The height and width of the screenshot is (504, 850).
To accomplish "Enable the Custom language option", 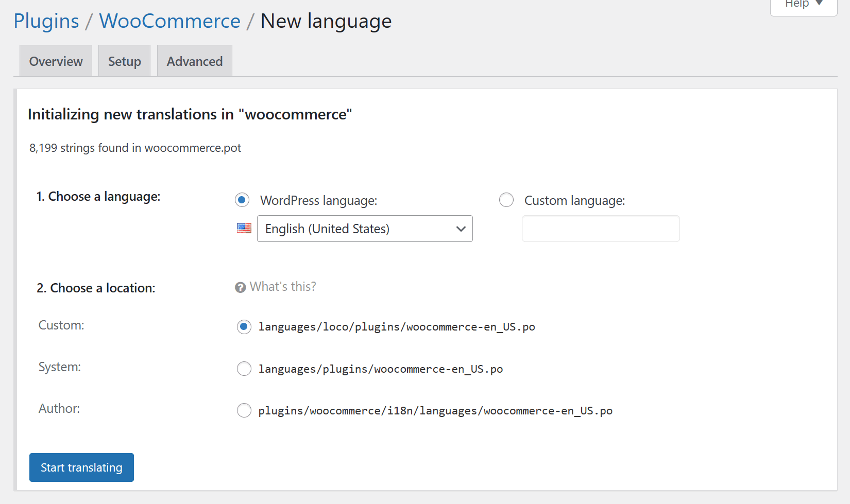I will click(x=506, y=200).
